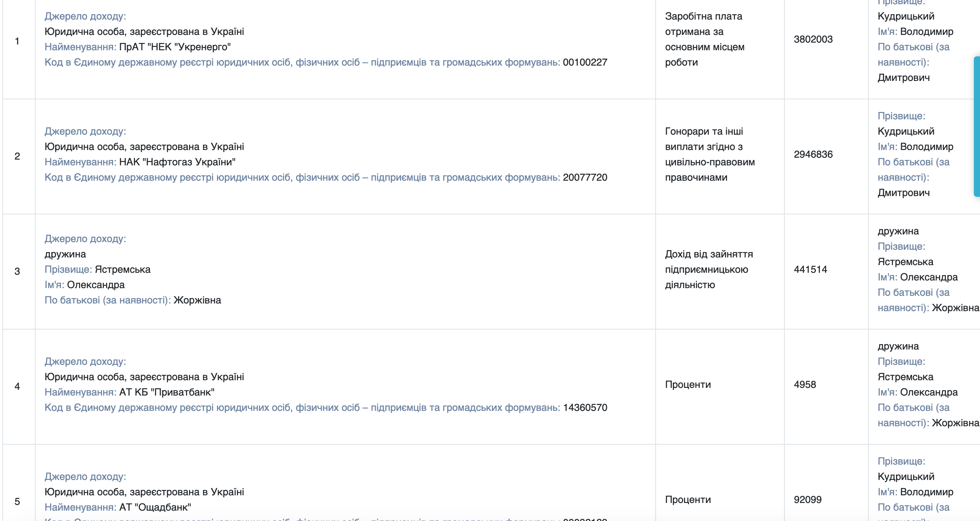980x521 pixels.
Task: Click the registry code 20077720
Action: pyautogui.click(x=585, y=177)
